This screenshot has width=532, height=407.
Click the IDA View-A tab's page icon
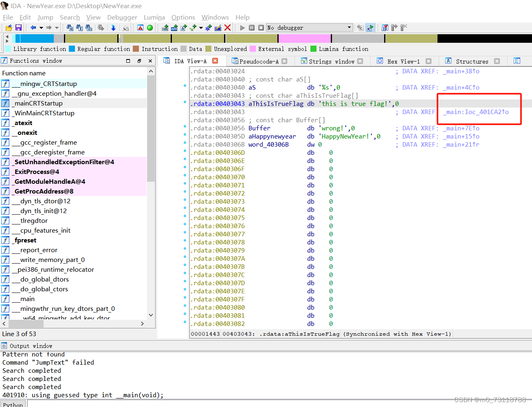(167, 61)
